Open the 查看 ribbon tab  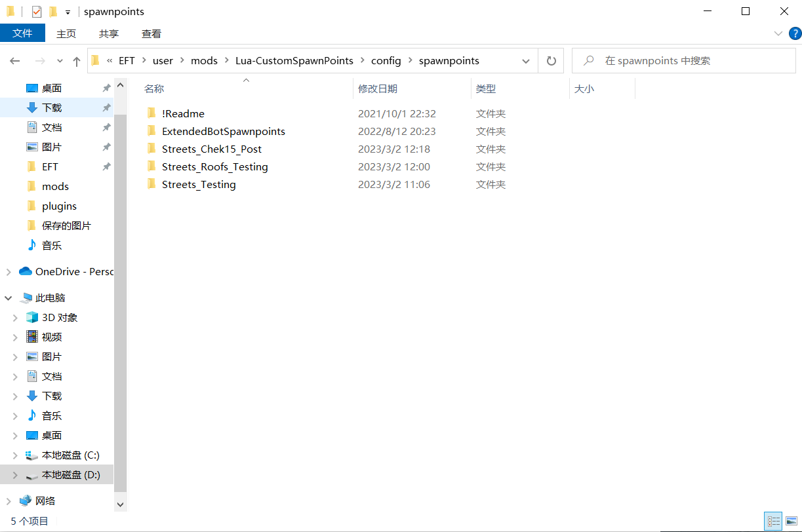151,33
